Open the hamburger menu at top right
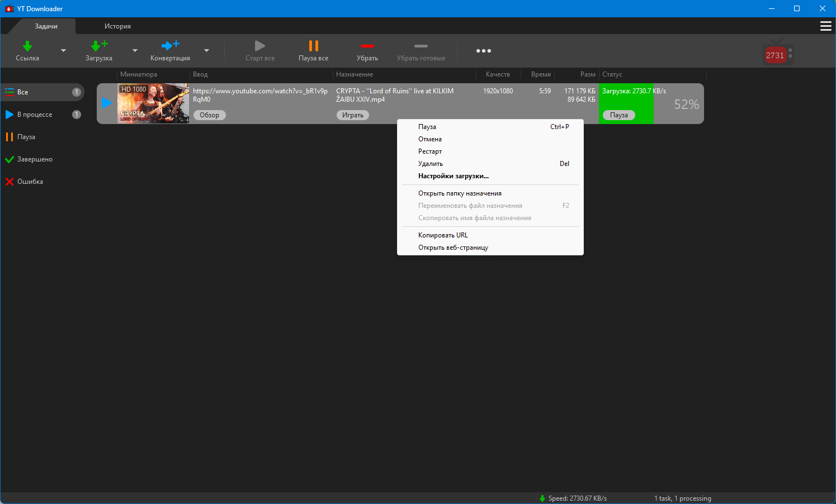The image size is (836, 504). pyautogui.click(x=825, y=26)
